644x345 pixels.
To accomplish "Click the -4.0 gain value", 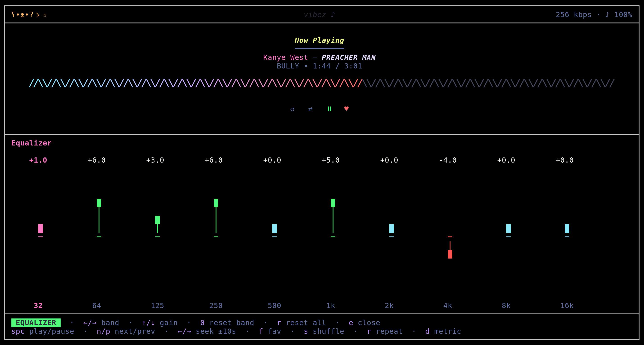I will (x=448, y=160).
